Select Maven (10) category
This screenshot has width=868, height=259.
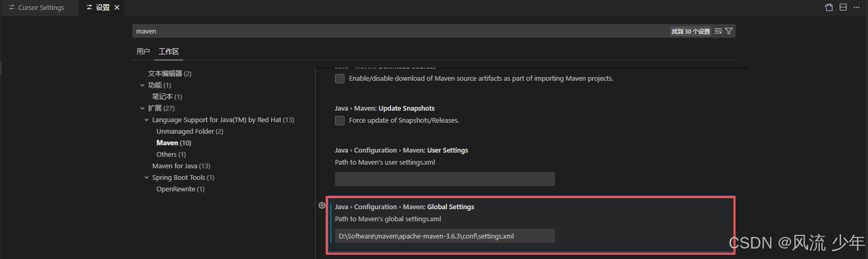pyautogui.click(x=174, y=143)
